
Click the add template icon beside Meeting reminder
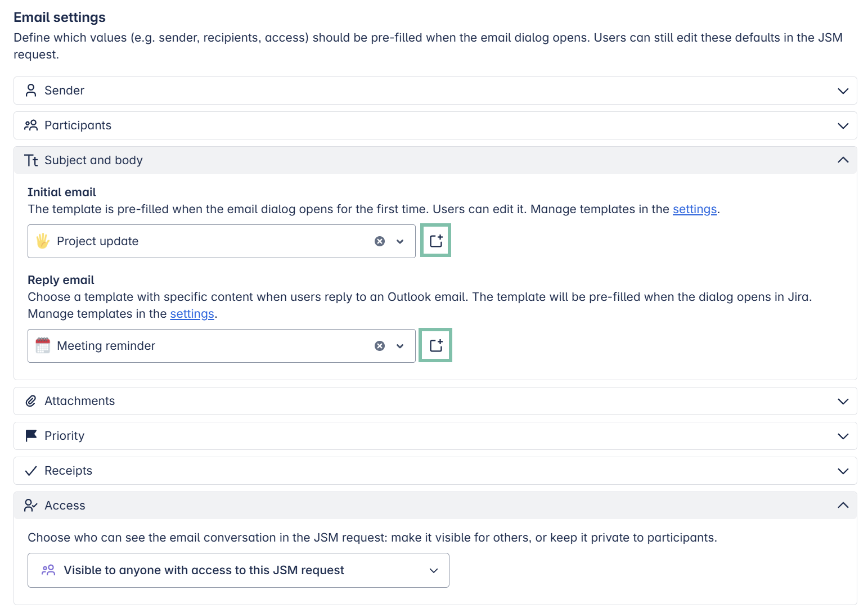tap(436, 345)
